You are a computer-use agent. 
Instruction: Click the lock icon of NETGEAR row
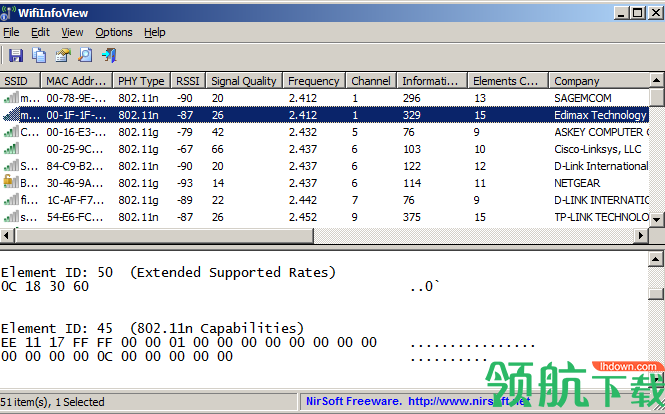coord(11,182)
